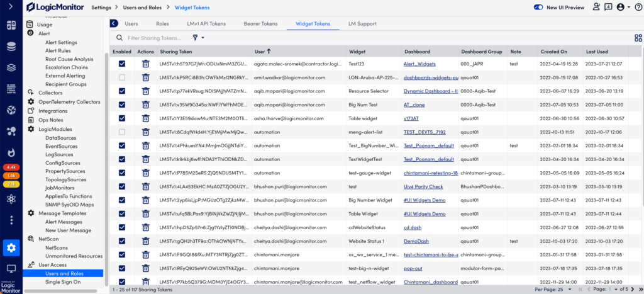The image size is (644, 294).
Task: Click the yellow 2.1k warning alerts badge
Action: coord(11,184)
